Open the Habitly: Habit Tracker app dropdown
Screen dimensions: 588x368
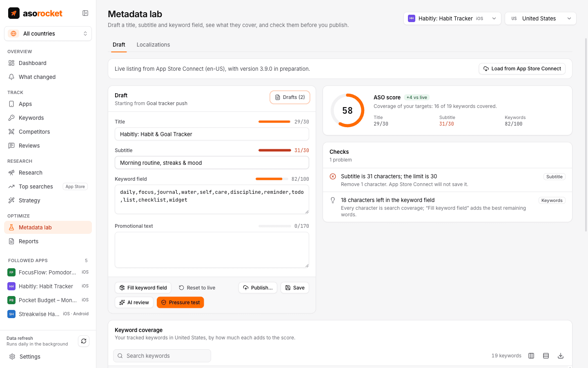click(x=452, y=18)
